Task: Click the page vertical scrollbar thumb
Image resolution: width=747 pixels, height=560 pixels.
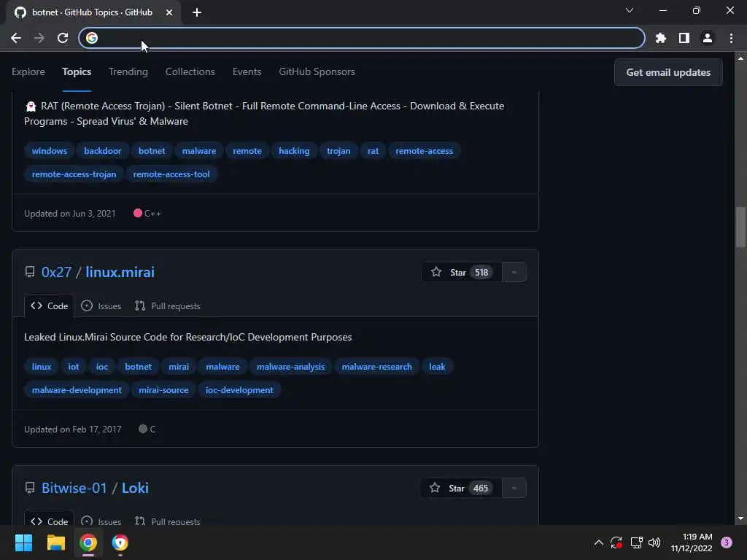Action: coord(740,227)
